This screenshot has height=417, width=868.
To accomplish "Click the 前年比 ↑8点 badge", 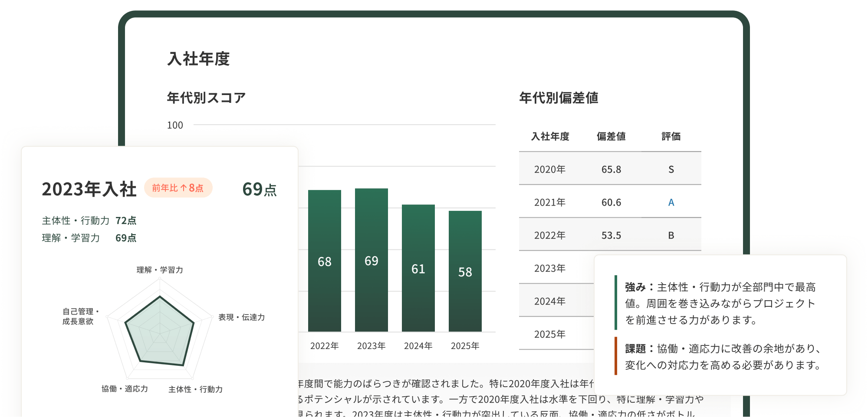I will pos(178,188).
